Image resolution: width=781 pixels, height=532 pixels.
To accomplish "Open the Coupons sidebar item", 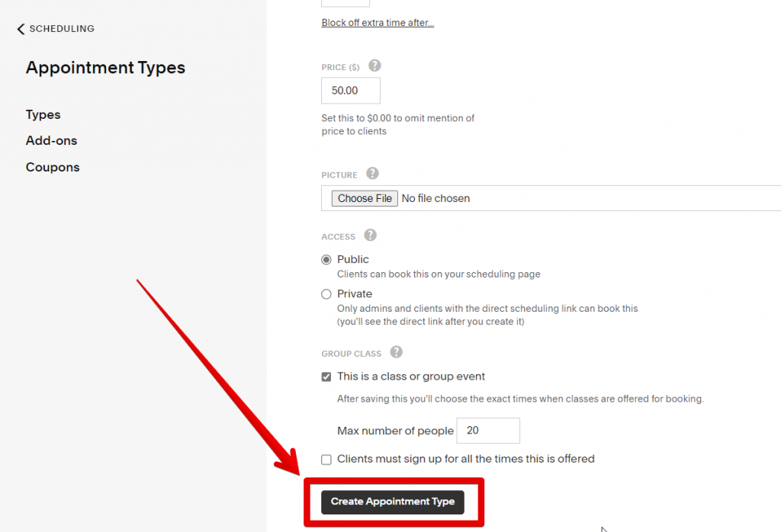I will click(x=53, y=167).
